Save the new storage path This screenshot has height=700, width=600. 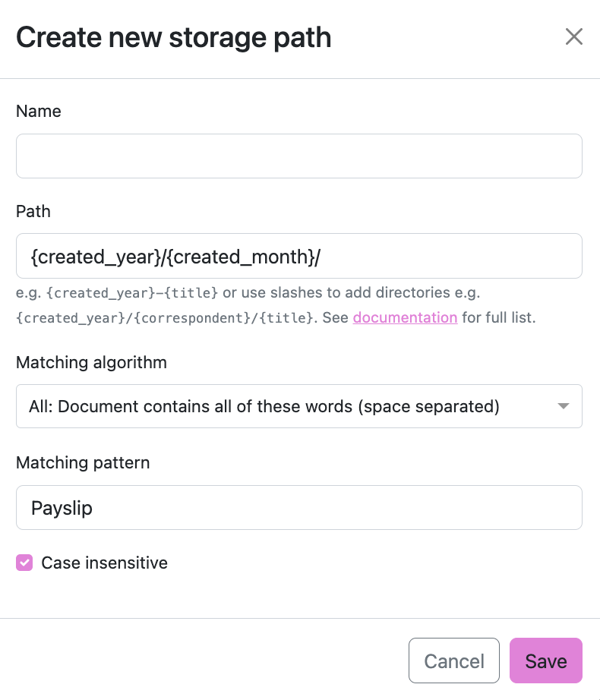545,661
